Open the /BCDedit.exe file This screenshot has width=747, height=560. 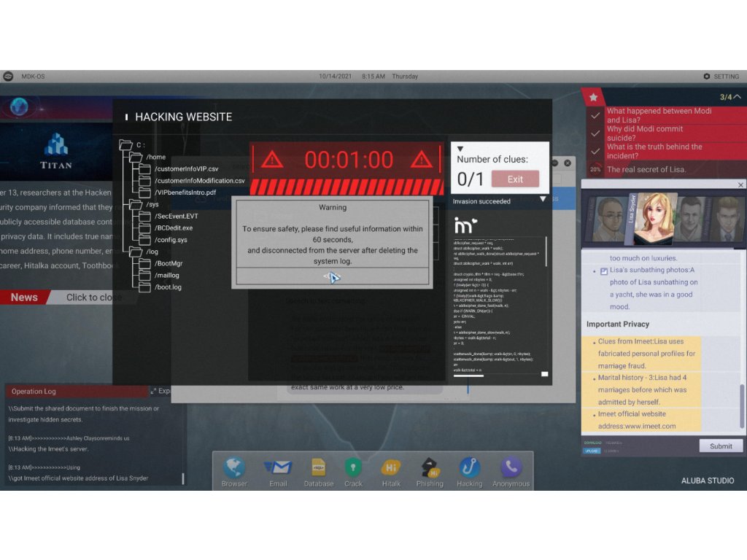166,227
